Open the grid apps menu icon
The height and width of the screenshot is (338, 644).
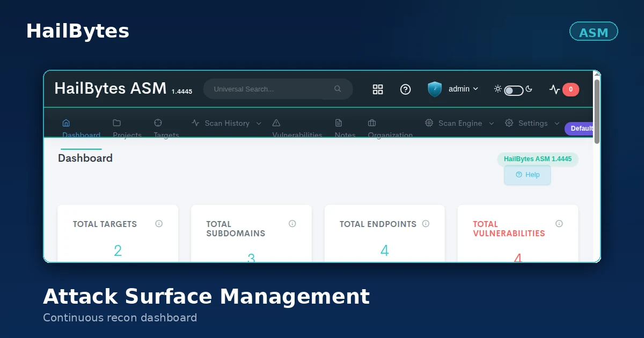(378, 89)
